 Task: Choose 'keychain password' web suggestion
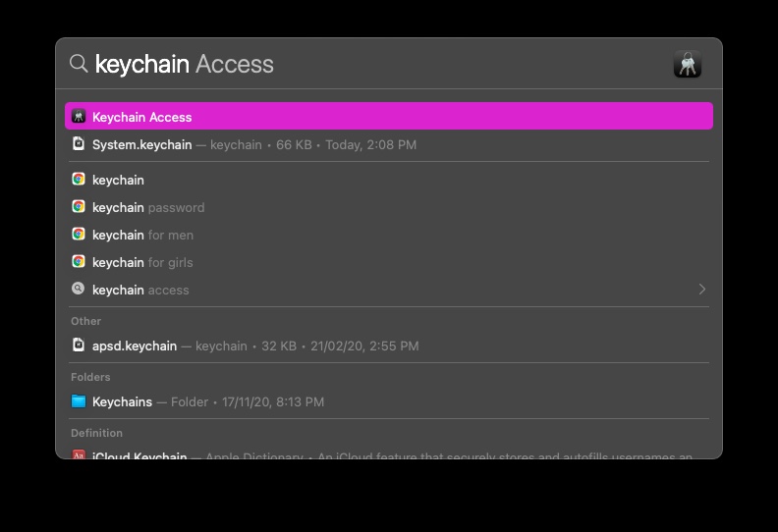[x=148, y=207]
